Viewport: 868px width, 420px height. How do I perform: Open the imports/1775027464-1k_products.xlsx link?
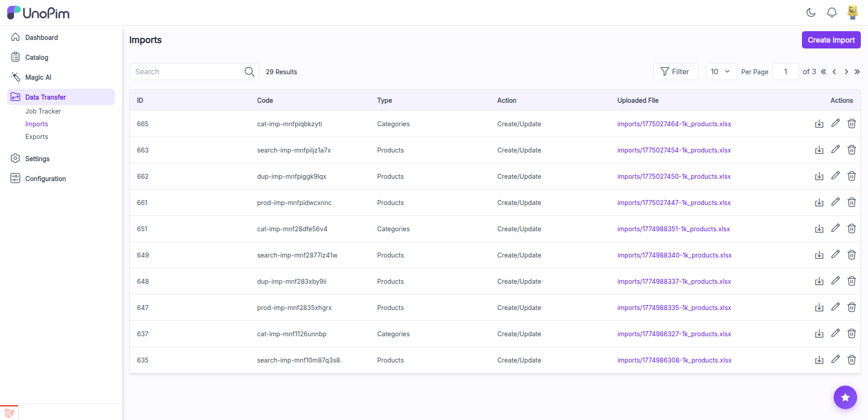click(x=674, y=124)
